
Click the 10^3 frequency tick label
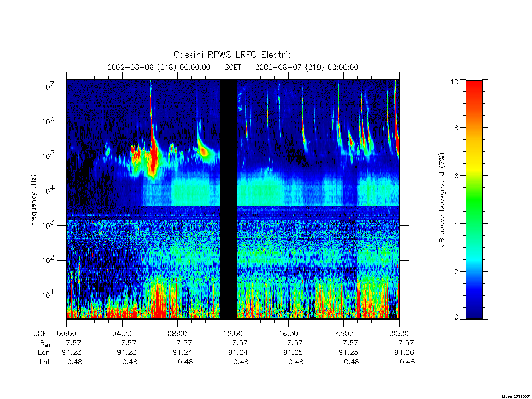[x=49, y=225]
